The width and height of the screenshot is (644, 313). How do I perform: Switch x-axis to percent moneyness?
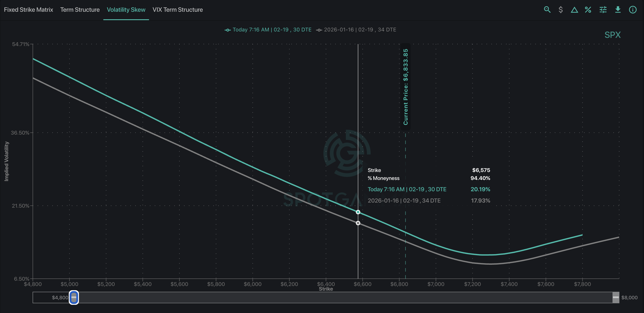click(x=588, y=10)
